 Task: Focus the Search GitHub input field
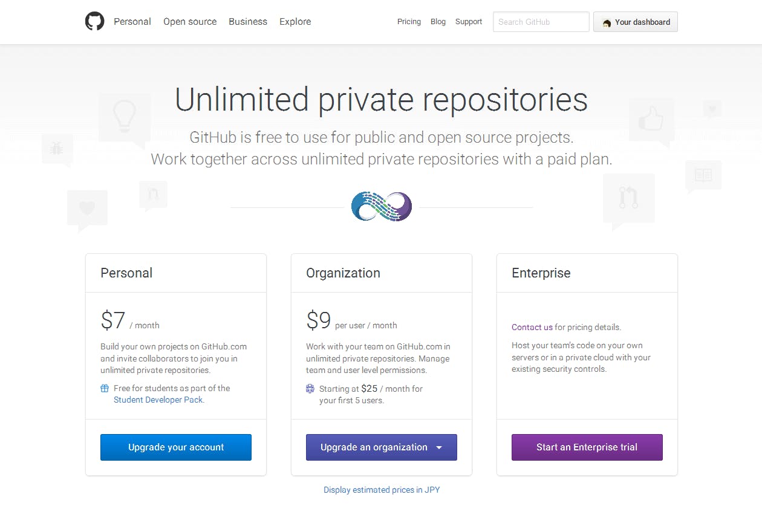[541, 22]
